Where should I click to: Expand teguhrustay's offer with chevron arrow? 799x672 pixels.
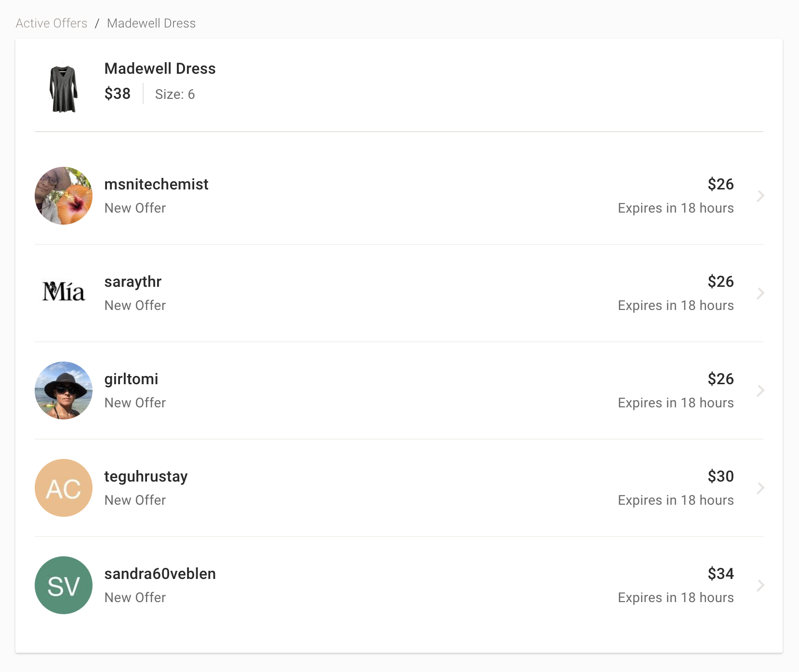tap(760, 488)
